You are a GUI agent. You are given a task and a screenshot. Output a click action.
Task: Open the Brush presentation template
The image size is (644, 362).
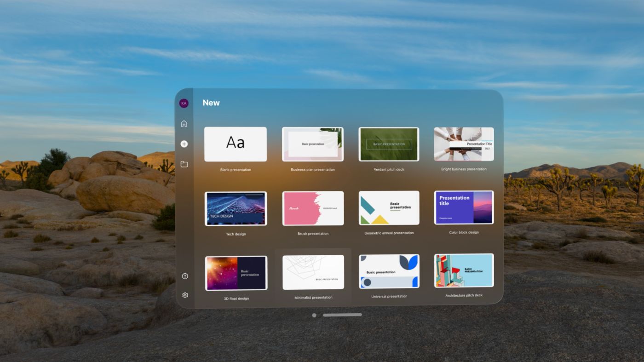coord(312,208)
